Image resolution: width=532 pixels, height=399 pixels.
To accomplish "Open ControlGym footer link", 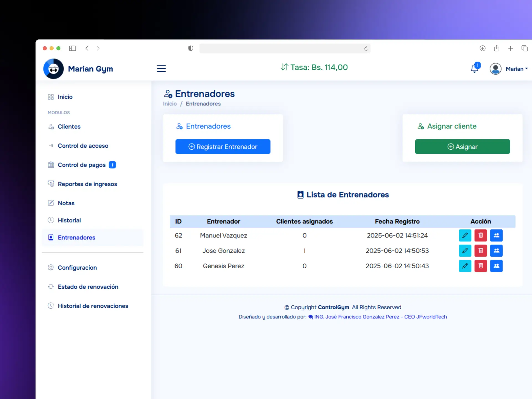I will [x=333, y=307].
